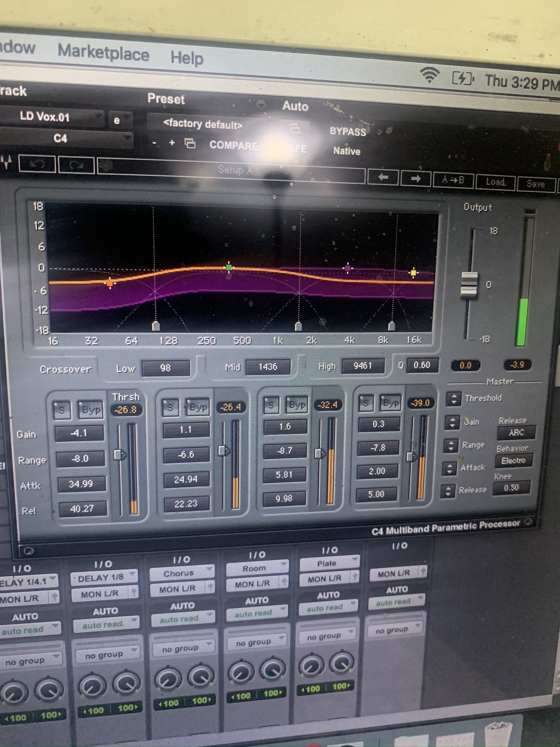Click the copy settings icon beside the plus button

[190, 143]
